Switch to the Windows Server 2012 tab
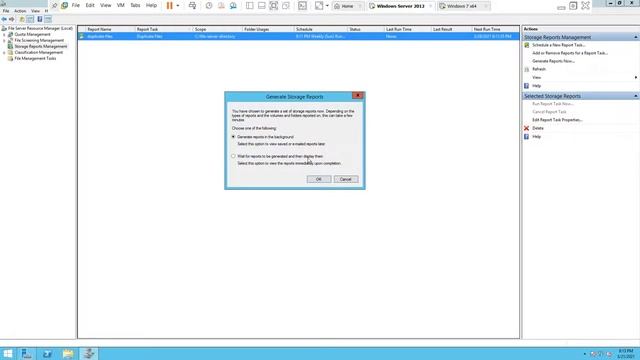Screen dimensions: 640x360 400,6
